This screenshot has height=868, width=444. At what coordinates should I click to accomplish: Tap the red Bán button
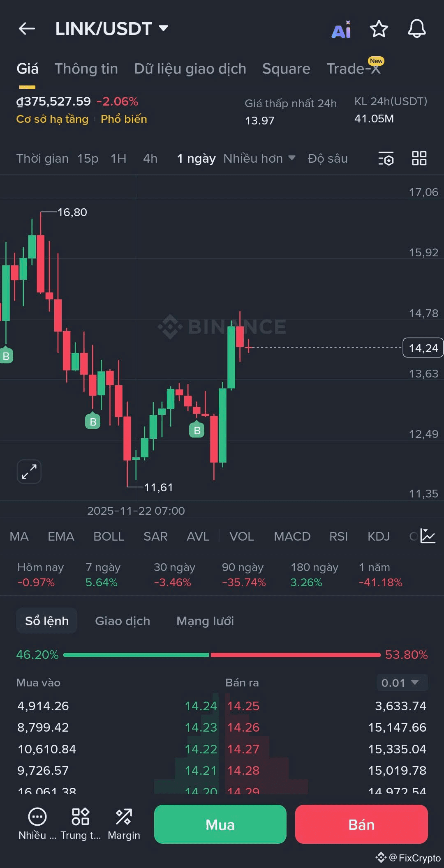(x=361, y=824)
